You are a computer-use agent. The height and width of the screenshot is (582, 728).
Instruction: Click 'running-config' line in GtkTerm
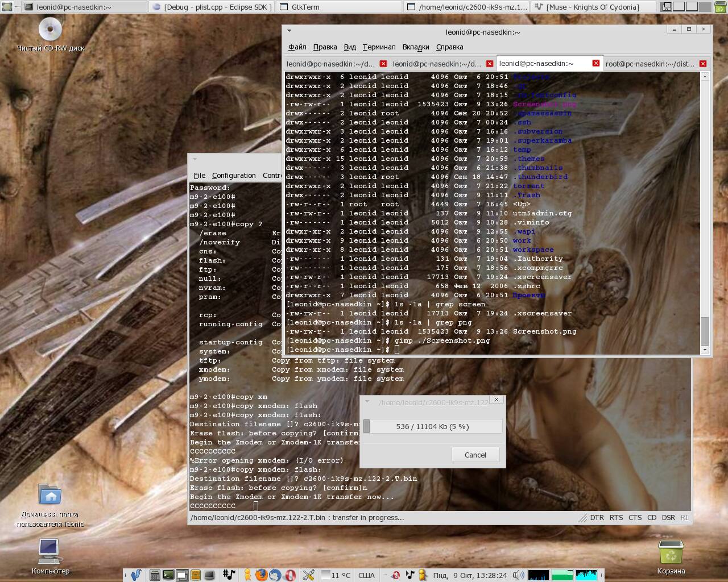(x=230, y=324)
